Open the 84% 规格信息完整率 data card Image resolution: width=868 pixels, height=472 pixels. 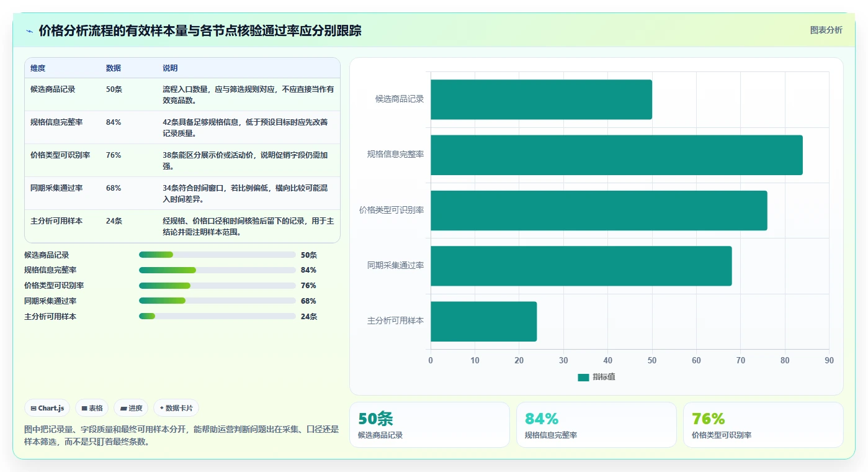(596, 425)
